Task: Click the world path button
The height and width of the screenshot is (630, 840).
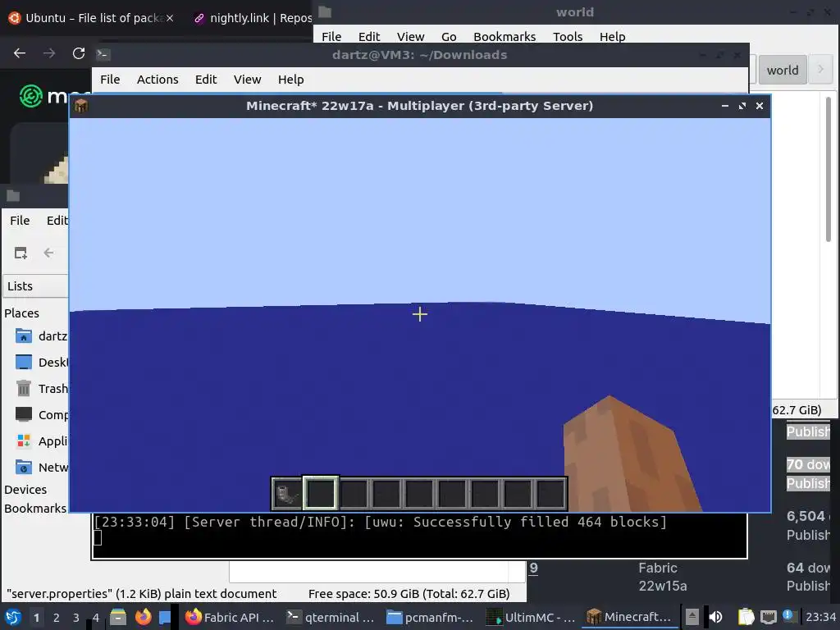Action: pos(782,71)
